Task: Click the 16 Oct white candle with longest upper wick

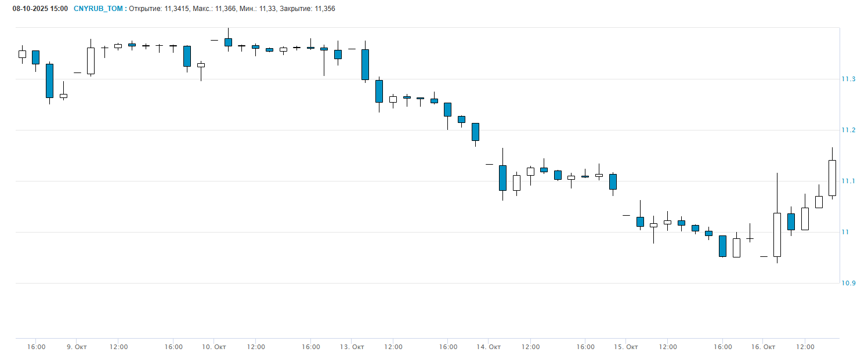Action: (x=777, y=234)
